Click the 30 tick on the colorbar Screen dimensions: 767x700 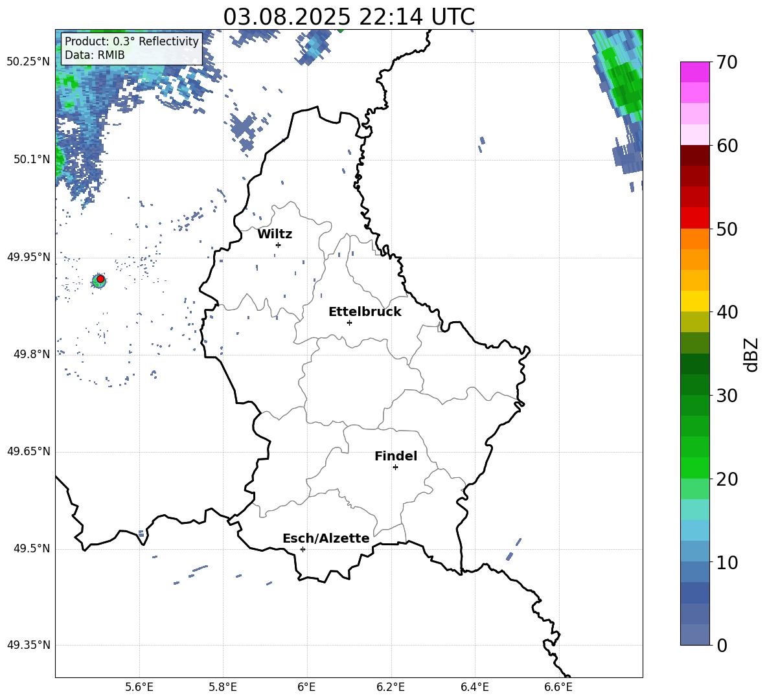726,396
